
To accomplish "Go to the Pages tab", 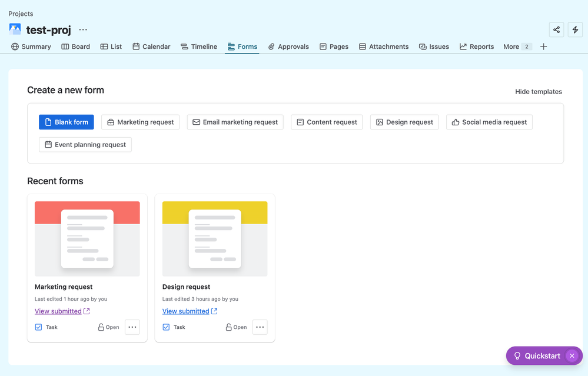I will pyautogui.click(x=334, y=46).
